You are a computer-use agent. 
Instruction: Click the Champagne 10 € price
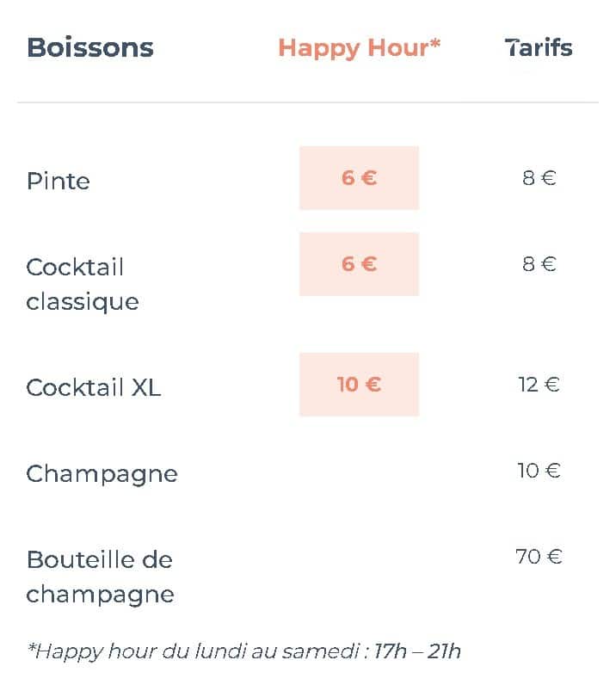click(539, 471)
